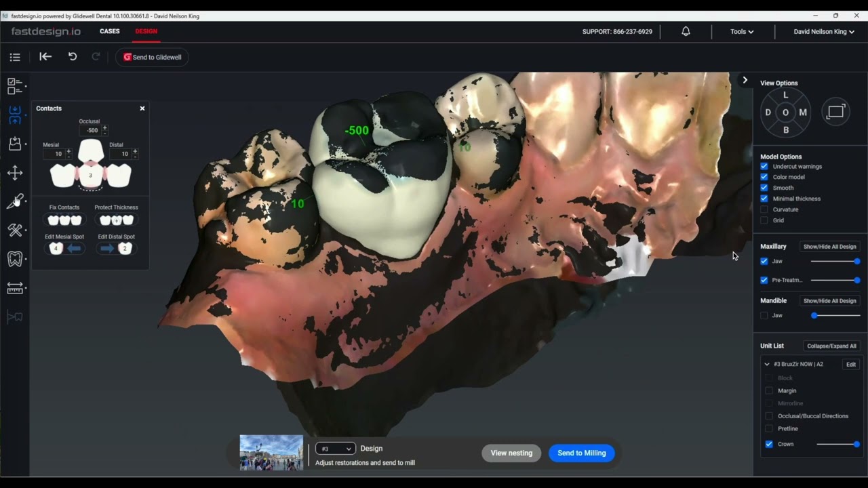Click the back-to-start arrow icon
Viewport: 868px width, 488px height.
45,57
